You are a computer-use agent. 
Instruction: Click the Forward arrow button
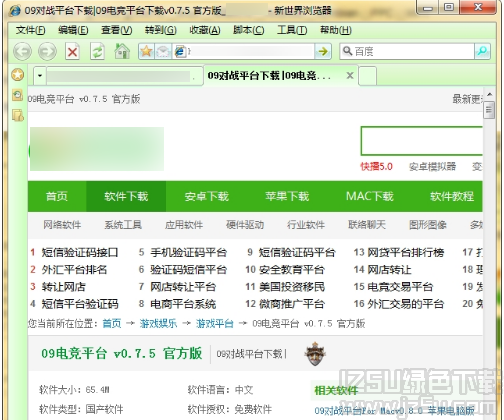[x=47, y=51]
